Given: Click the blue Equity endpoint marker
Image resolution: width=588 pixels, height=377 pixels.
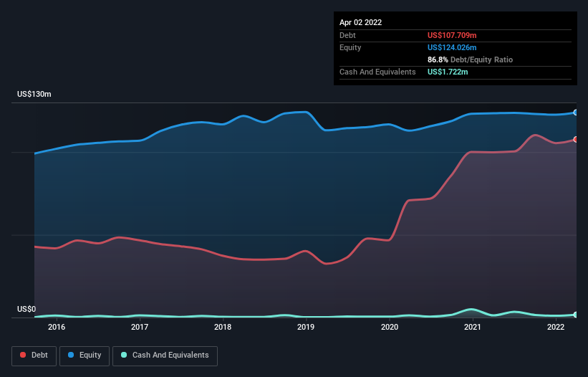Looking at the screenshot, I should 576,113.
